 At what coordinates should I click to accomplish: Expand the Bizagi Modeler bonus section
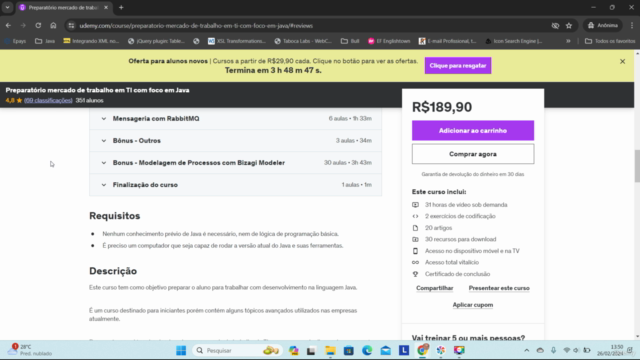236,162
